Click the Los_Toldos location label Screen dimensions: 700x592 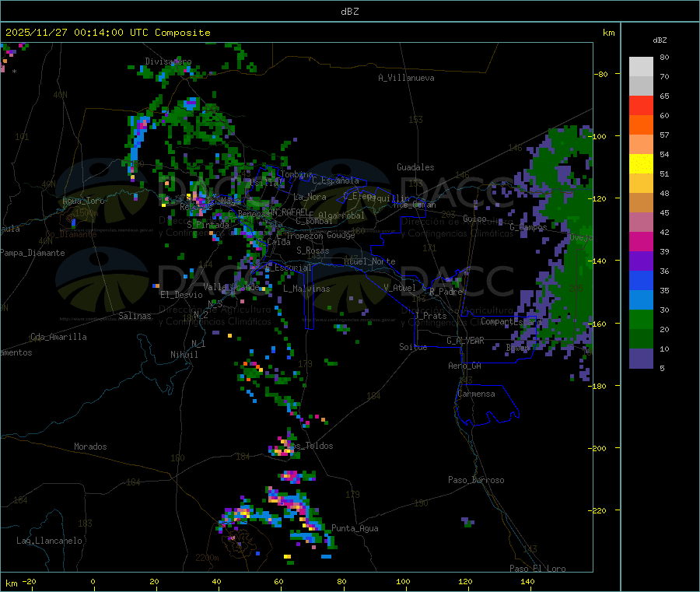point(310,446)
